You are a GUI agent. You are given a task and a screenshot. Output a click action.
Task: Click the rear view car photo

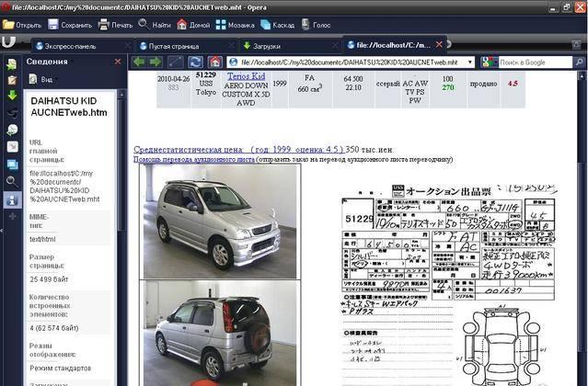220,334
